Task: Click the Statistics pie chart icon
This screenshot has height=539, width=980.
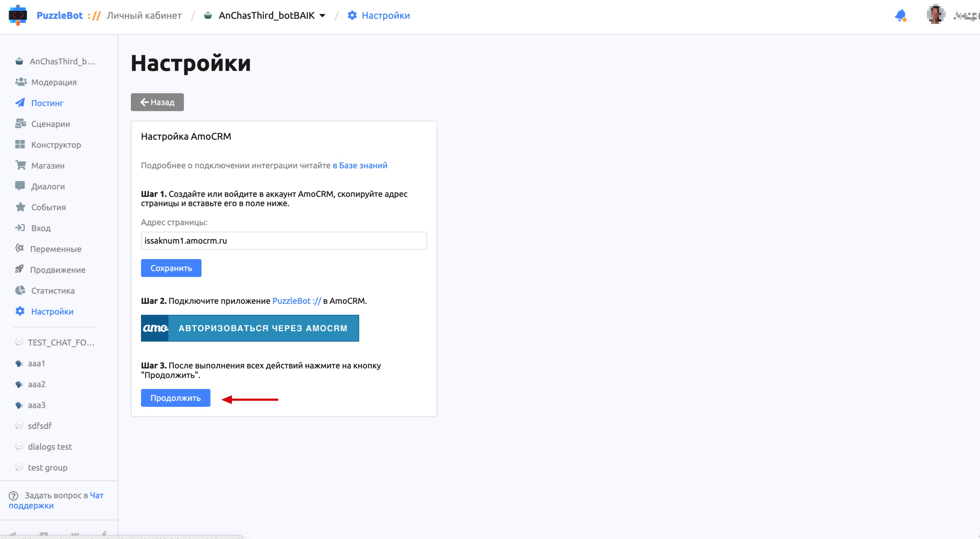Action: tap(20, 290)
